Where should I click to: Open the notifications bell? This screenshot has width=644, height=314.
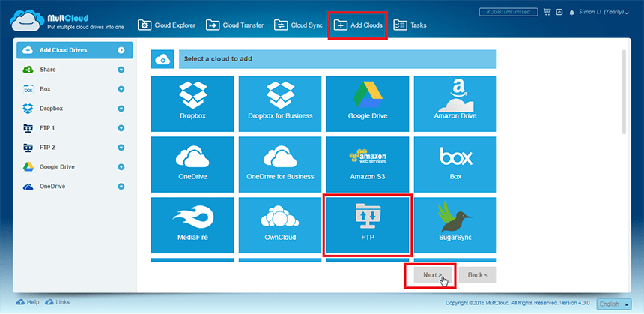(571, 13)
